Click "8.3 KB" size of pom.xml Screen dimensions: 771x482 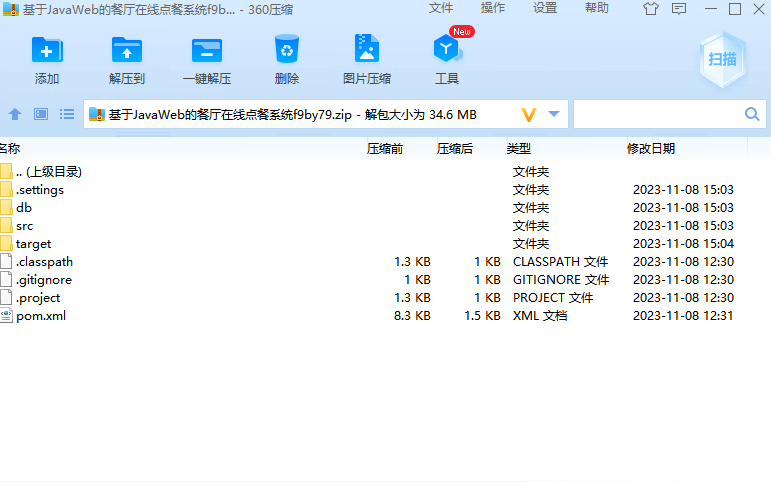[x=412, y=316]
